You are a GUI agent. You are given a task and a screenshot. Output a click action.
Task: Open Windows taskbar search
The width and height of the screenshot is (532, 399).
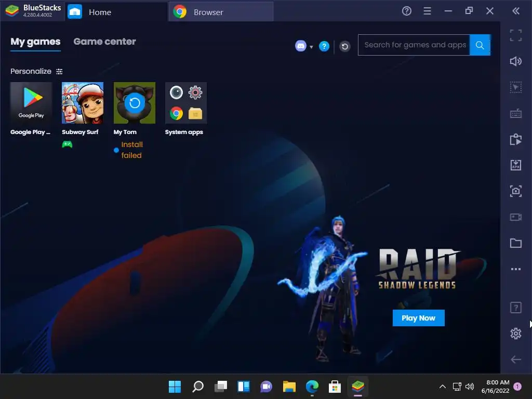pos(198,387)
